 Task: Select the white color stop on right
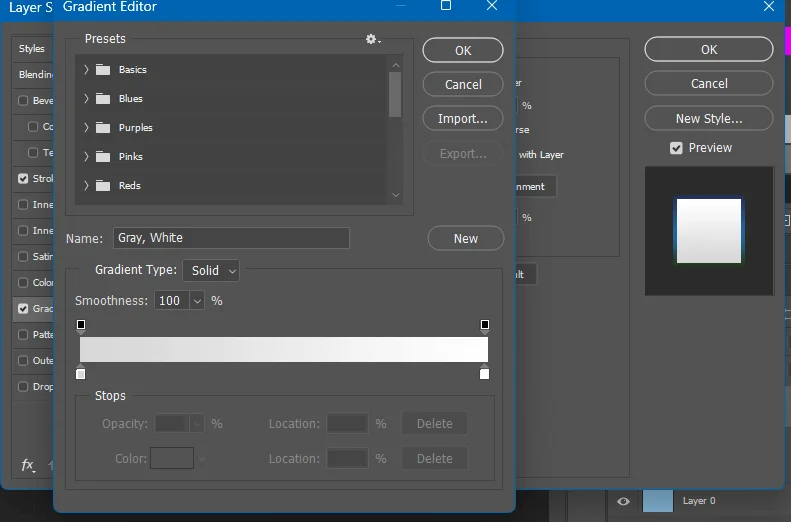(484, 372)
